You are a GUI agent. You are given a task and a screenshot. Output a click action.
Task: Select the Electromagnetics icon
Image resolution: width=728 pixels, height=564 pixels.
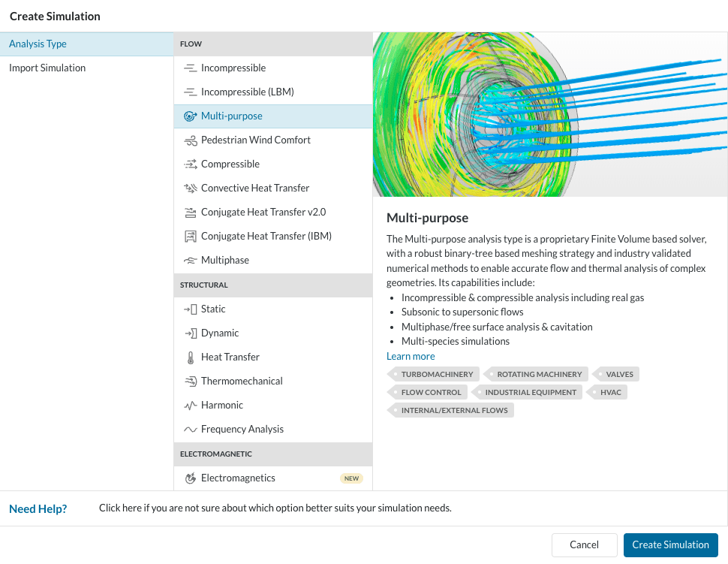click(190, 478)
